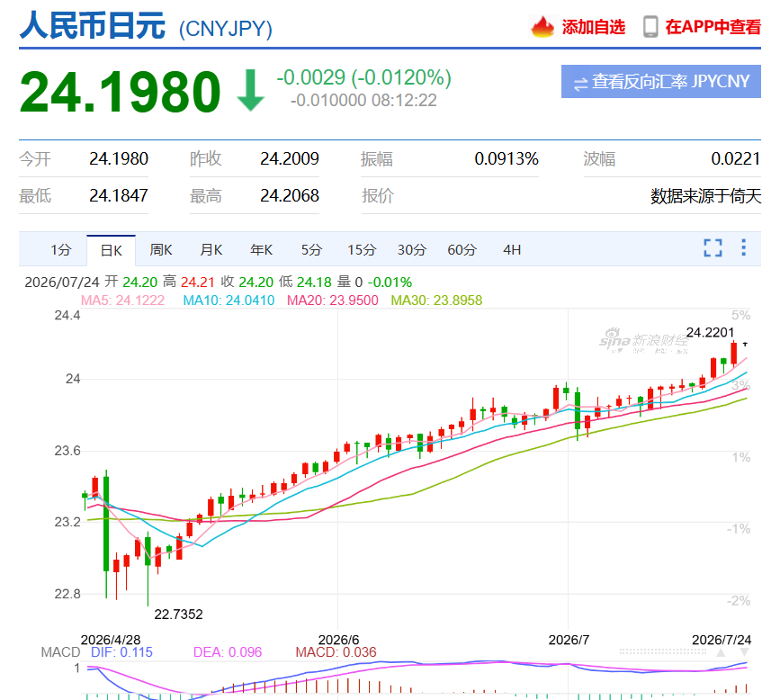
Task: Open 在APP中查看 link
Action: coord(713,27)
